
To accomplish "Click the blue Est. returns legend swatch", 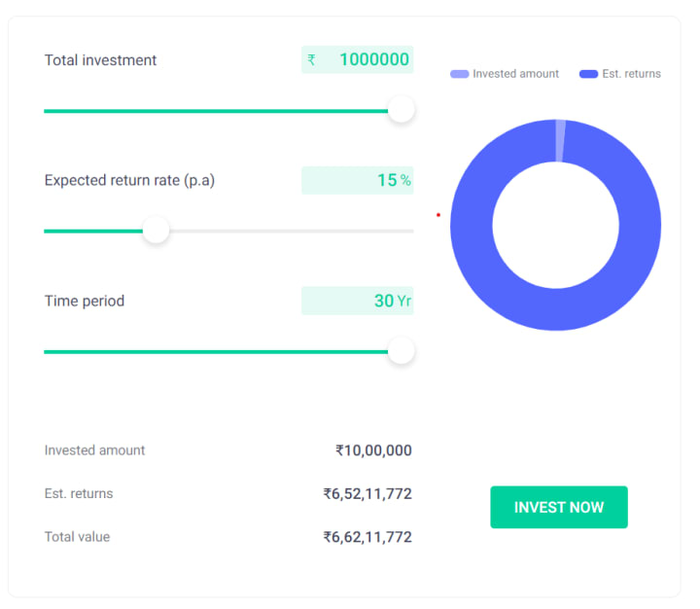I will pyautogui.click(x=588, y=74).
